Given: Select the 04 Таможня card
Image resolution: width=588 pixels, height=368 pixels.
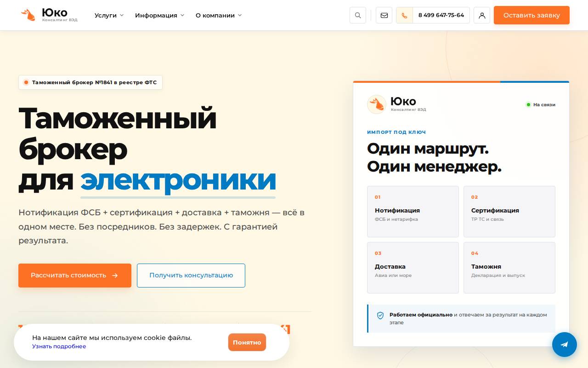Looking at the screenshot, I should pos(509,268).
